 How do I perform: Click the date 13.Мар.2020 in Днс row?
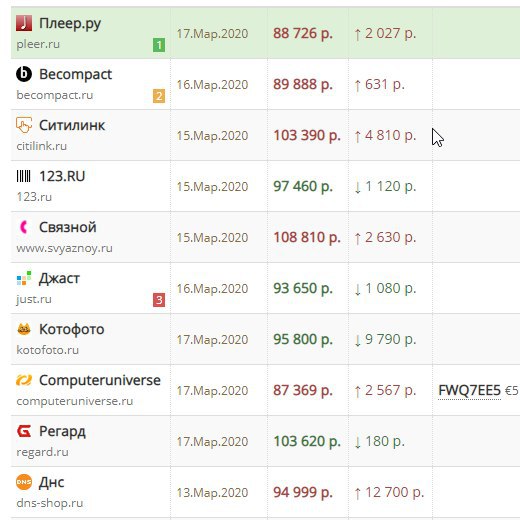(212, 493)
